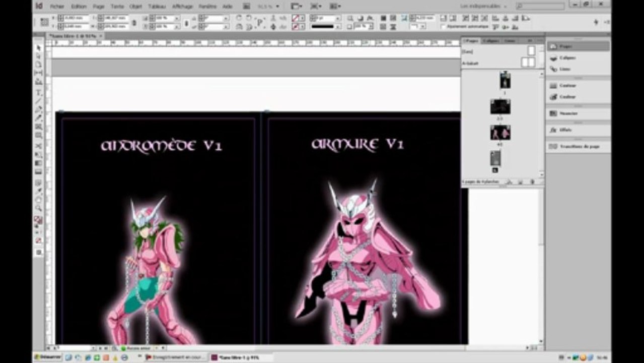Viewport: 644px width, 363px height.
Task: Switch to Calques tab in Pages panel
Action: click(490, 40)
